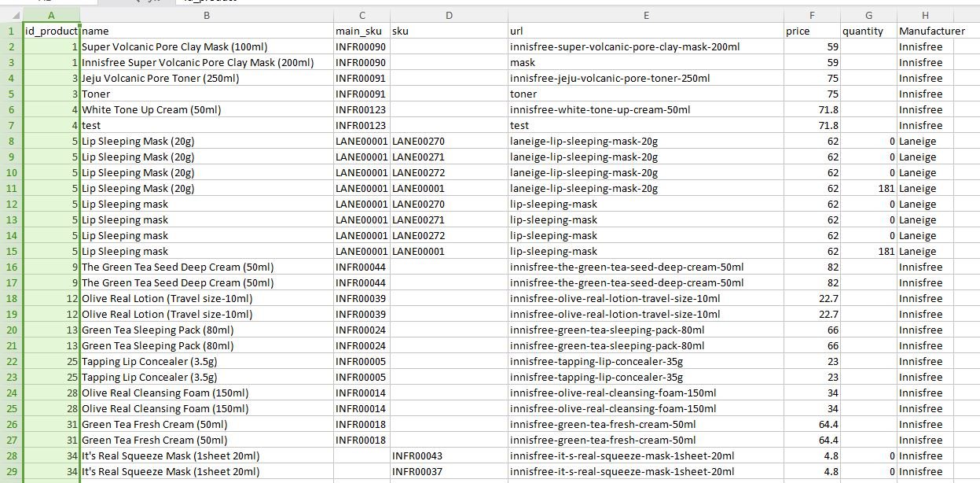
Task: Select 'It's Real Squeeze Mask' cell in row 28
Action: (207, 455)
